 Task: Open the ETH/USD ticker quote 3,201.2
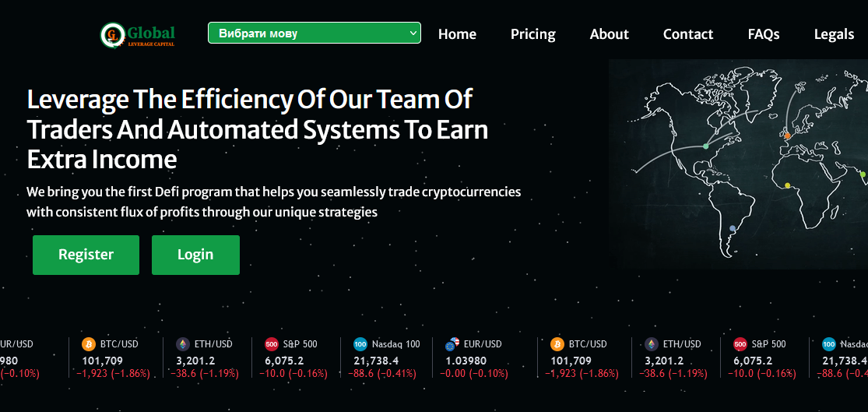[195, 361]
